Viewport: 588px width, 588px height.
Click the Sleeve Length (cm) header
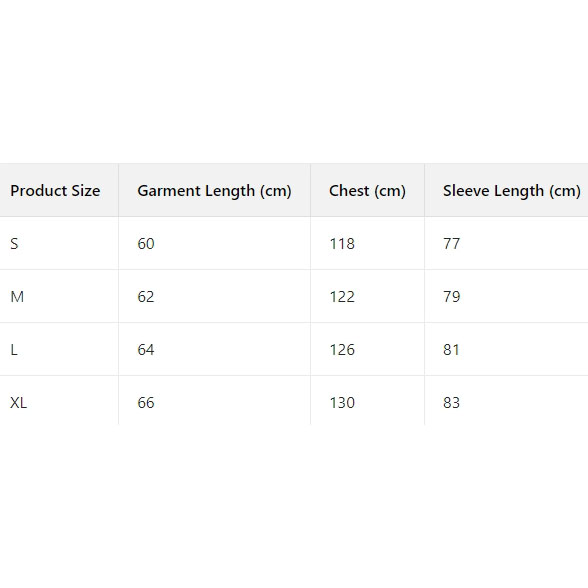pyautogui.click(x=512, y=191)
